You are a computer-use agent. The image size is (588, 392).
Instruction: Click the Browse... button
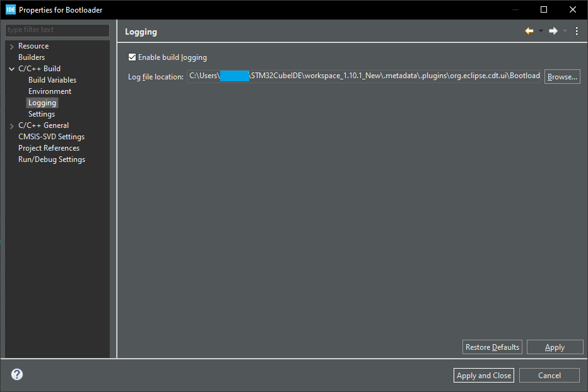[x=562, y=76]
